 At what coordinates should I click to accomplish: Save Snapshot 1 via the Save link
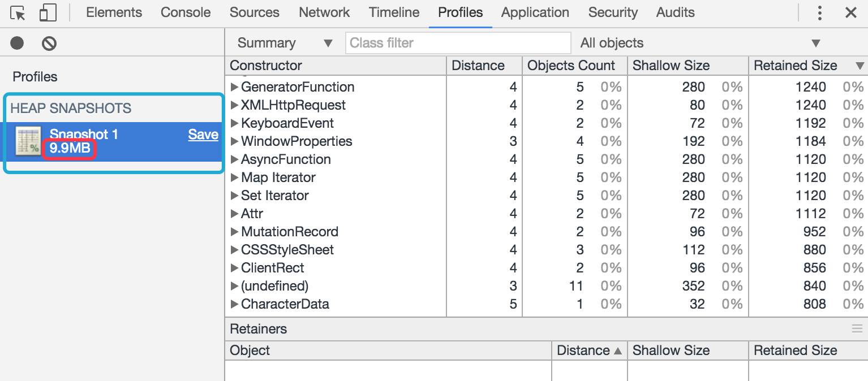(203, 135)
